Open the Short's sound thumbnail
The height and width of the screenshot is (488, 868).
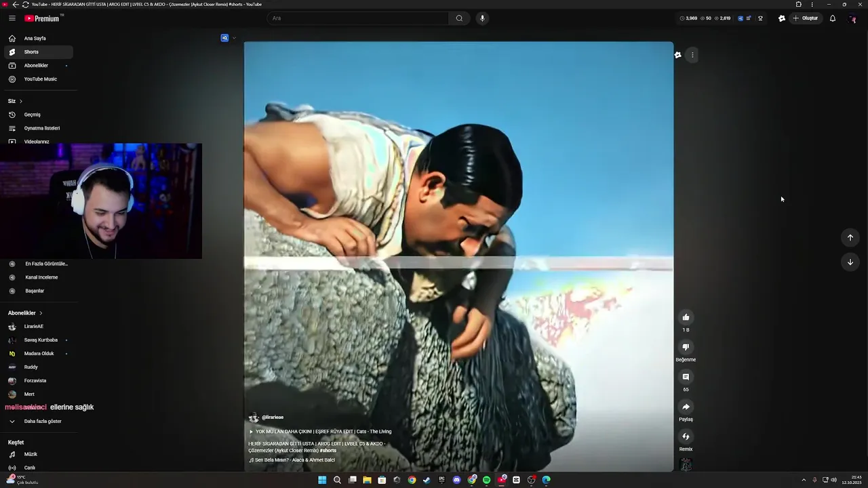pyautogui.click(x=686, y=465)
